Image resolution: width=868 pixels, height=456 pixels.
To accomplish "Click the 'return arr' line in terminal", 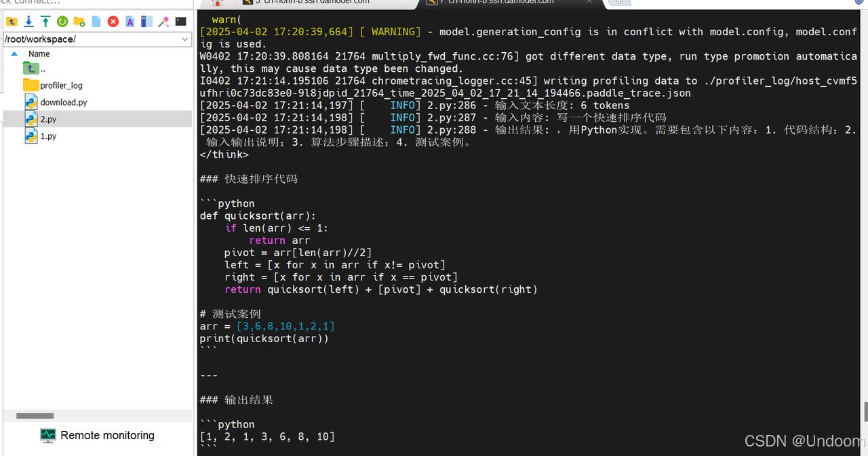I will [x=279, y=241].
